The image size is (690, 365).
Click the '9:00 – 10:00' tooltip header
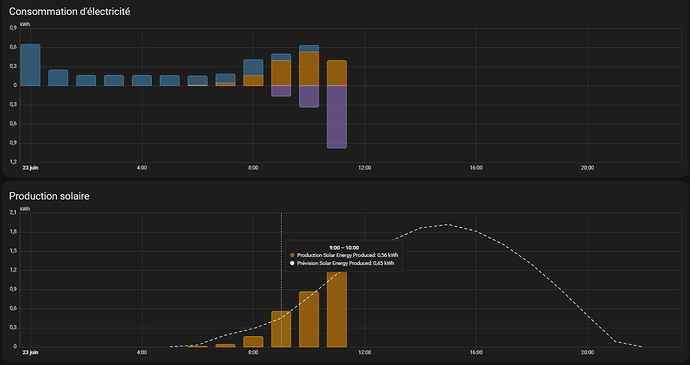[x=344, y=248]
